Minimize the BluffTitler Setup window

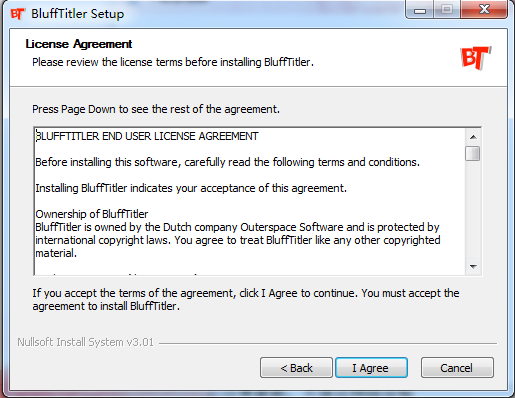(420, 10)
